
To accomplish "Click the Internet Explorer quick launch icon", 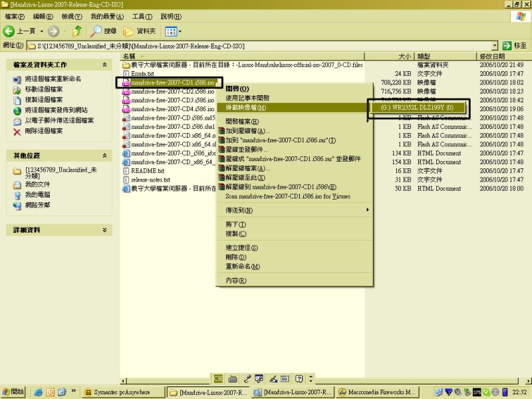I will [39, 392].
